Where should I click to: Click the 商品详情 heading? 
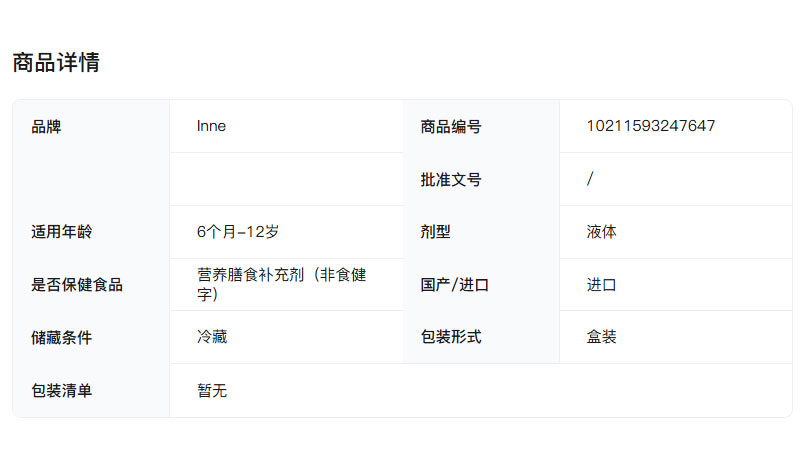point(56,62)
